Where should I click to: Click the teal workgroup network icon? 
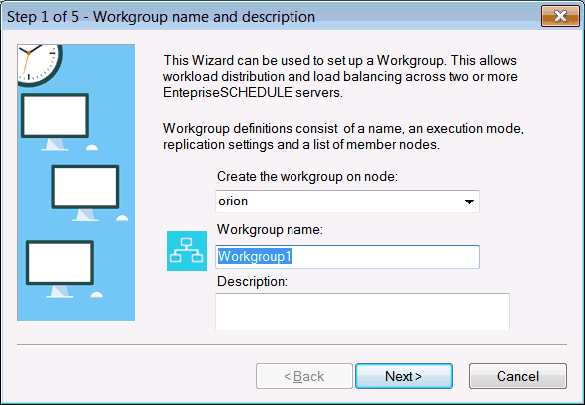coord(187,251)
